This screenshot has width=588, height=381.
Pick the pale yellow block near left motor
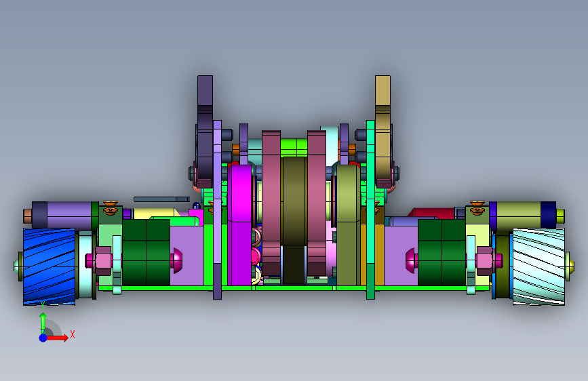click(x=155, y=214)
